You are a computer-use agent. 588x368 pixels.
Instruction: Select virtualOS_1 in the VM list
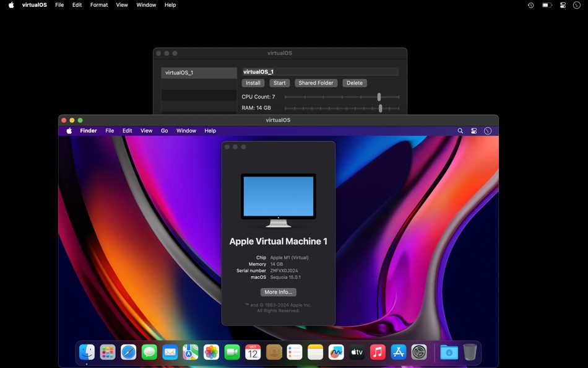(x=199, y=73)
